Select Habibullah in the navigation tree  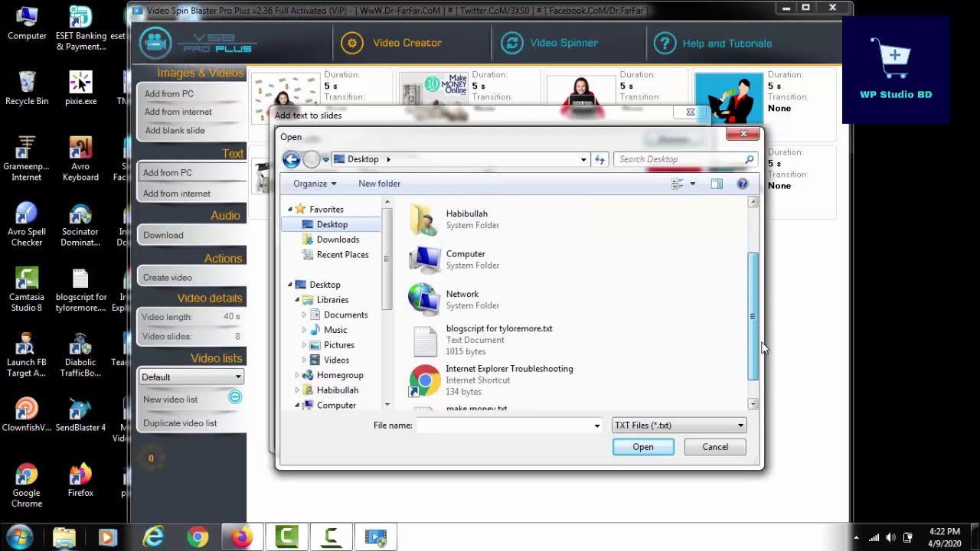337,390
